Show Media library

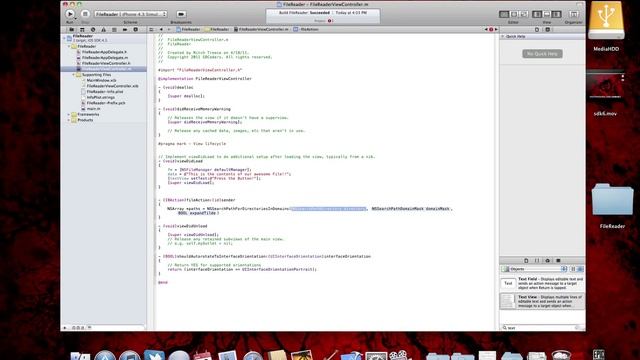[x=558, y=260]
